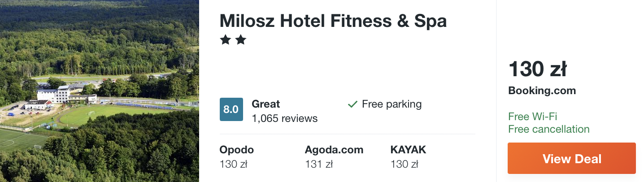The image size is (644, 182).
Task: Open the Milosz Hotel Fitness & Spa title
Action: (x=333, y=21)
